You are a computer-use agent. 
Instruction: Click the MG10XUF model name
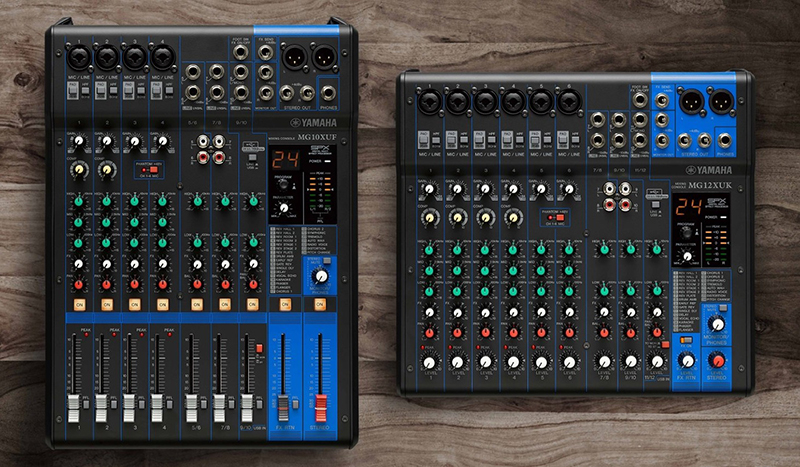point(317,137)
